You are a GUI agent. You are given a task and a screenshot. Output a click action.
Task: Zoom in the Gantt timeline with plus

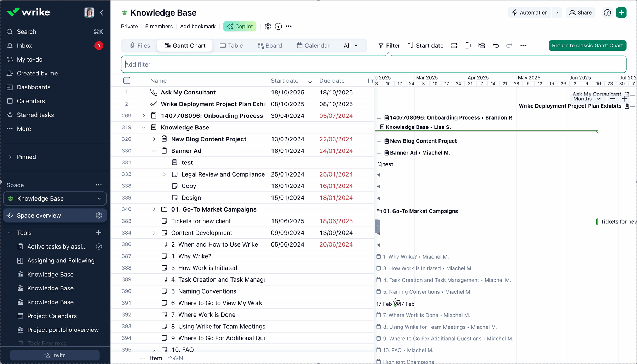625,99
